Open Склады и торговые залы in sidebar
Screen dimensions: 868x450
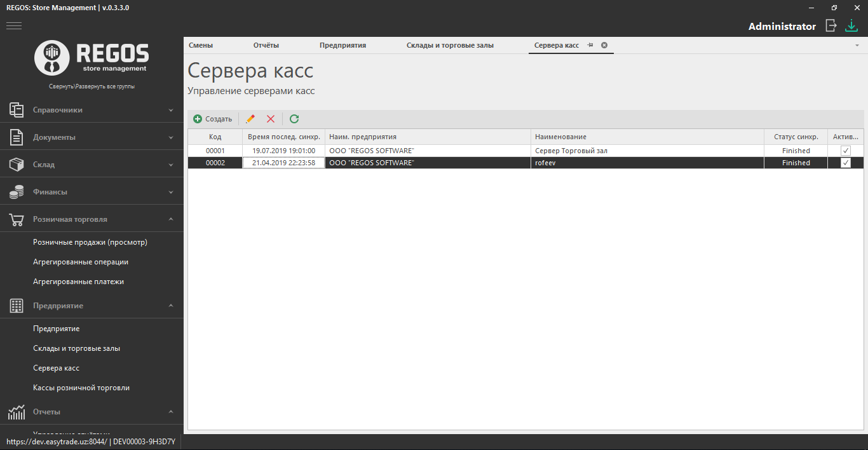(x=77, y=348)
